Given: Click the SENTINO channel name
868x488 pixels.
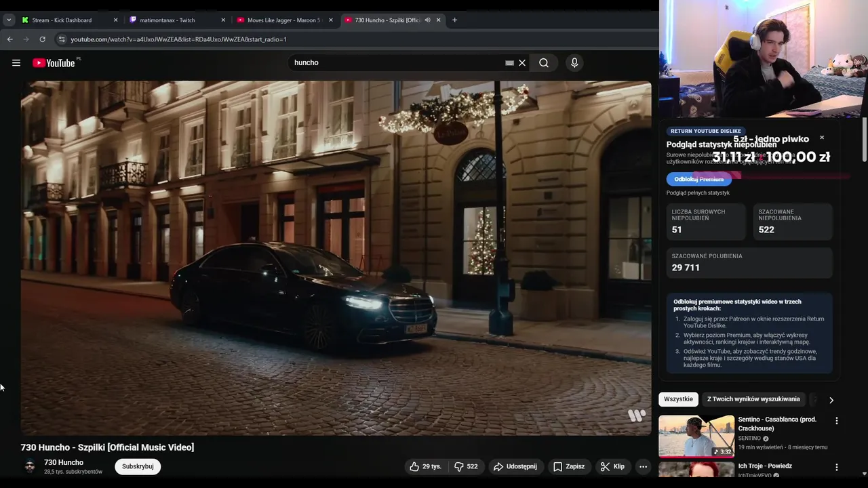Looking at the screenshot, I should click(x=749, y=439).
